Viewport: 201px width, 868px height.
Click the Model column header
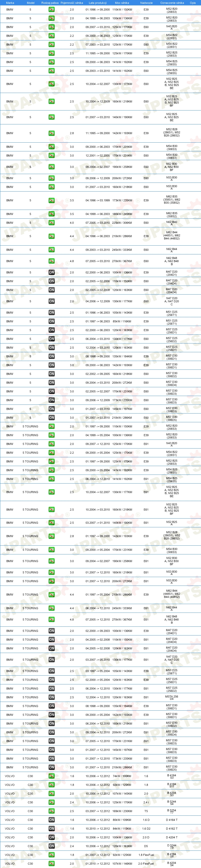coord(31,3)
